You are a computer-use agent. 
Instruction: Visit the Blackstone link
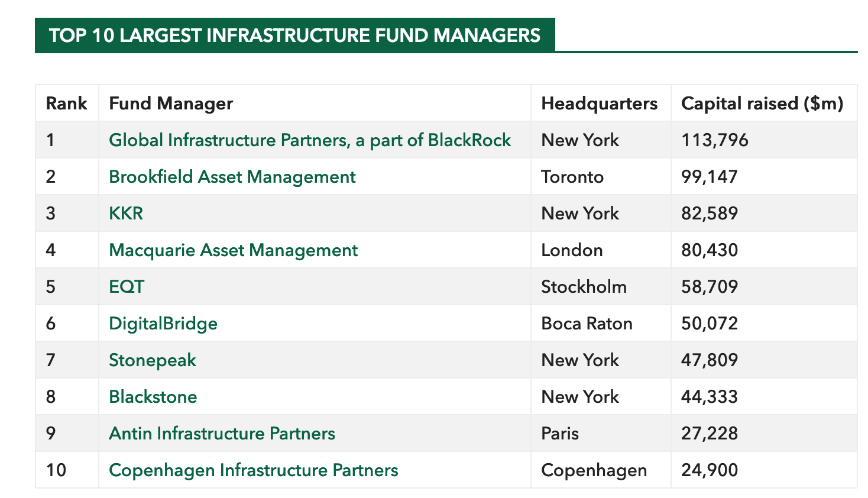153,397
